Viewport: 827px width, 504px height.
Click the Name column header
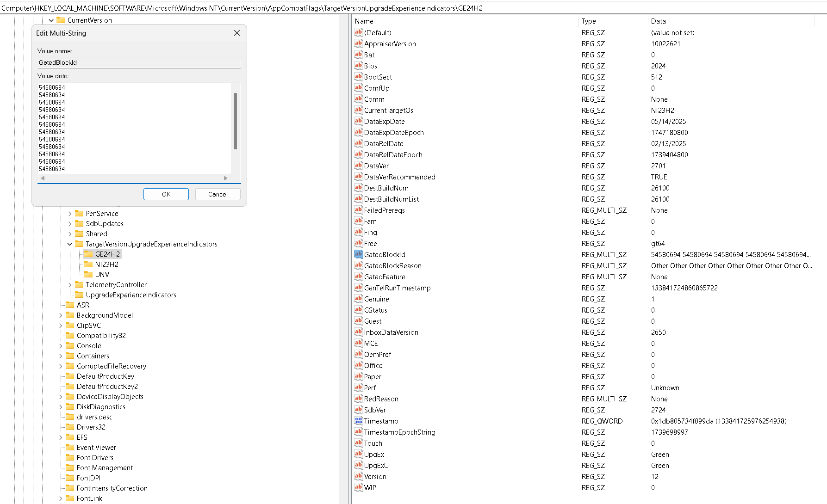(x=465, y=21)
